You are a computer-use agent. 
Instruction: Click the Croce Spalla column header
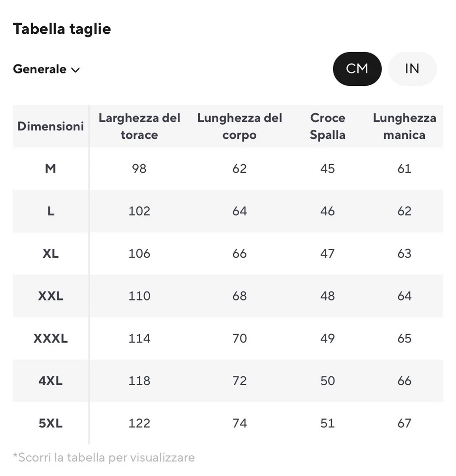tap(328, 126)
